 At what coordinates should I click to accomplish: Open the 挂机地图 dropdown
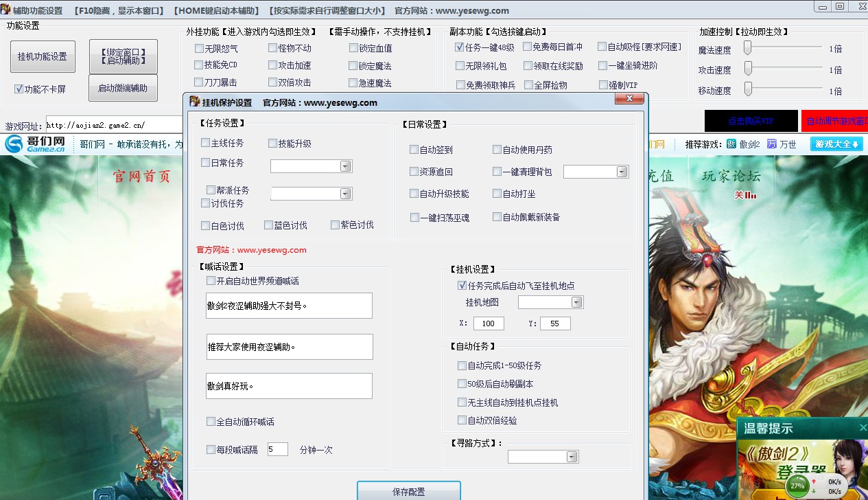click(576, 302)
